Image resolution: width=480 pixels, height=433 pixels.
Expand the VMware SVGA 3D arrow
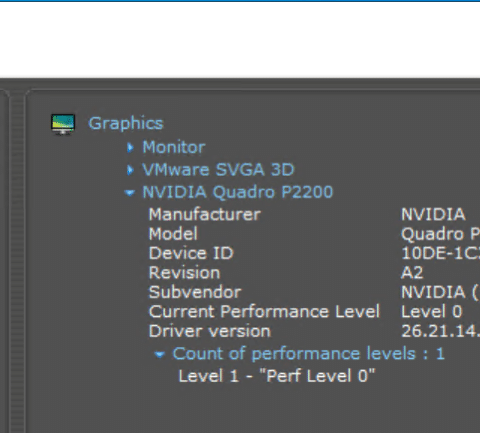130,170
